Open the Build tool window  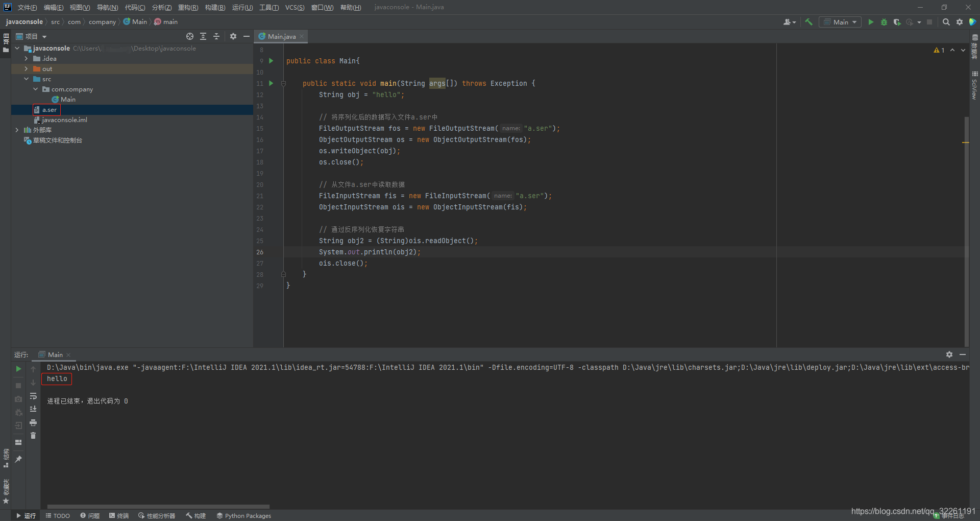click(196, 516)
